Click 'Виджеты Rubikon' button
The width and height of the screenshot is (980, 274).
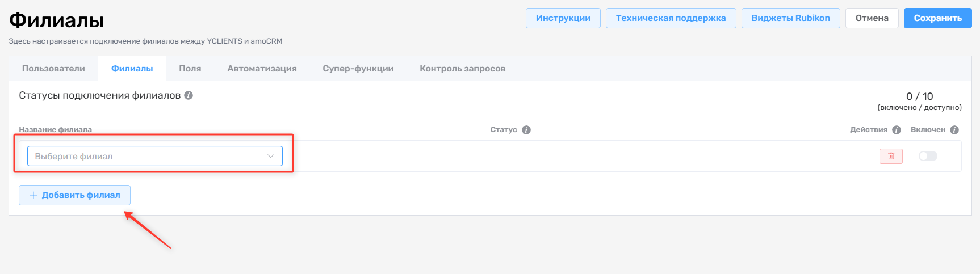coord(791,18)
